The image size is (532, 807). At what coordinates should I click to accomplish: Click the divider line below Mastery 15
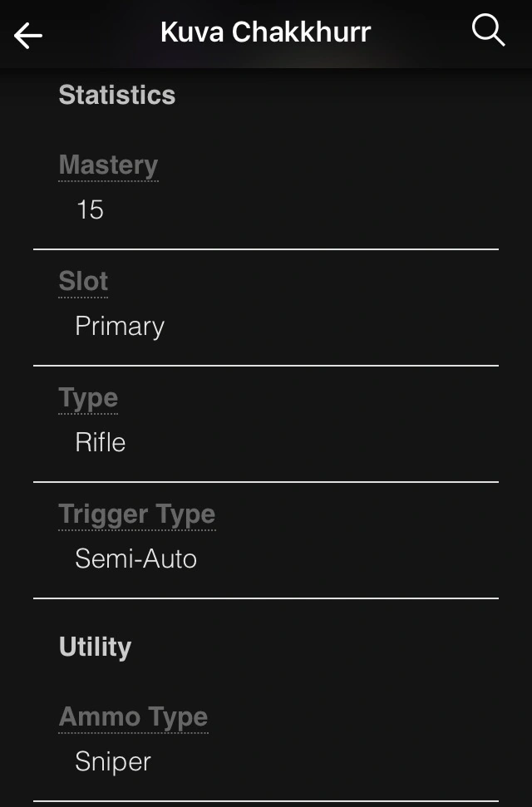[x=266, y=249]
